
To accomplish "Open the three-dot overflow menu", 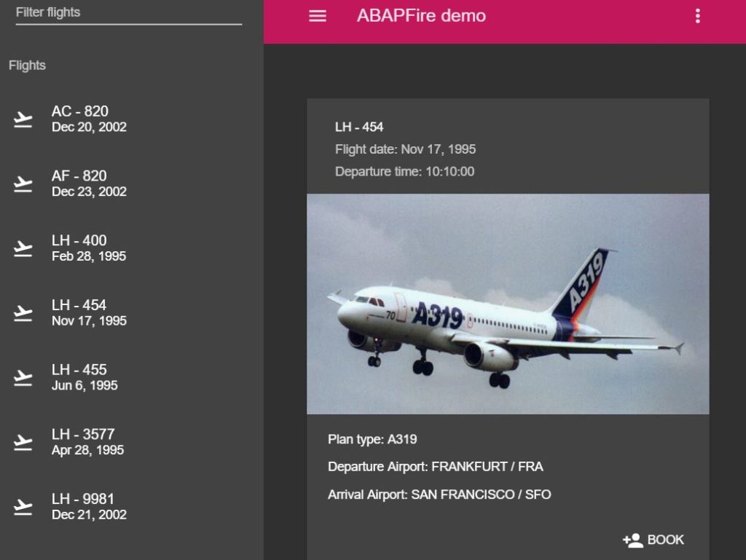I will pos(697,16).
